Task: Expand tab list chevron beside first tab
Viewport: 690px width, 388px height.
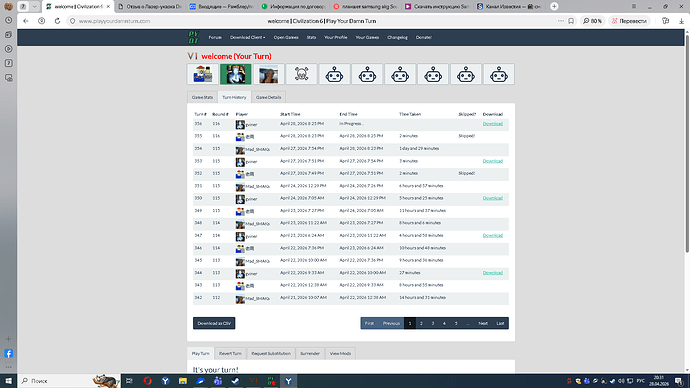Action: pos(34,6)
